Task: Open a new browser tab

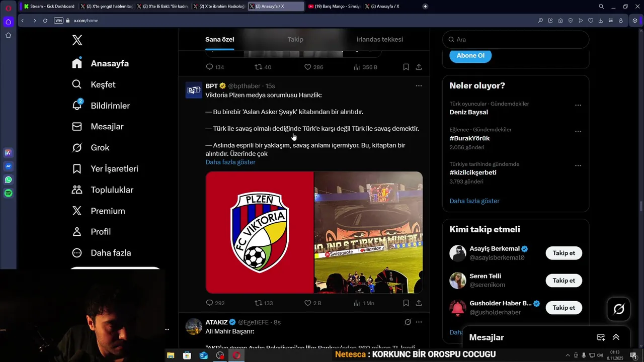Action: (425, 6)
